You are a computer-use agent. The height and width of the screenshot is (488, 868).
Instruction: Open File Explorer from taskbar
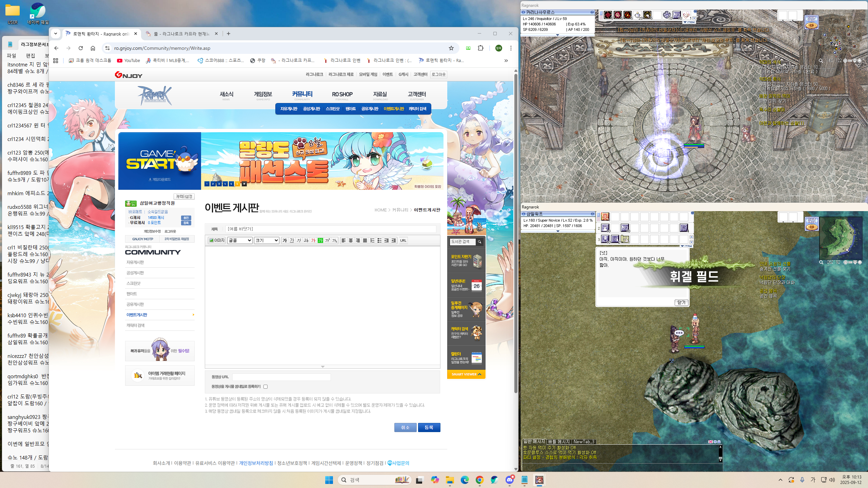pyautogui.click(x=450, y=480)
